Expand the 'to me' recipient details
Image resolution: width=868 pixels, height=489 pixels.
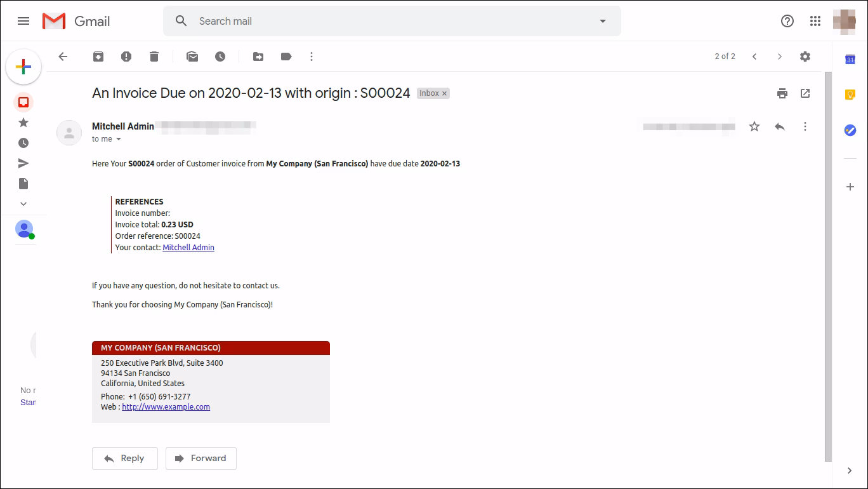(x=118, y=139)
